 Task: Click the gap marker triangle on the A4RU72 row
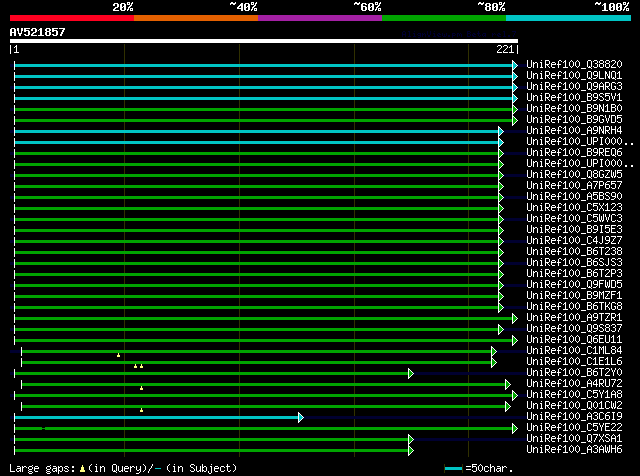(142, 388)
